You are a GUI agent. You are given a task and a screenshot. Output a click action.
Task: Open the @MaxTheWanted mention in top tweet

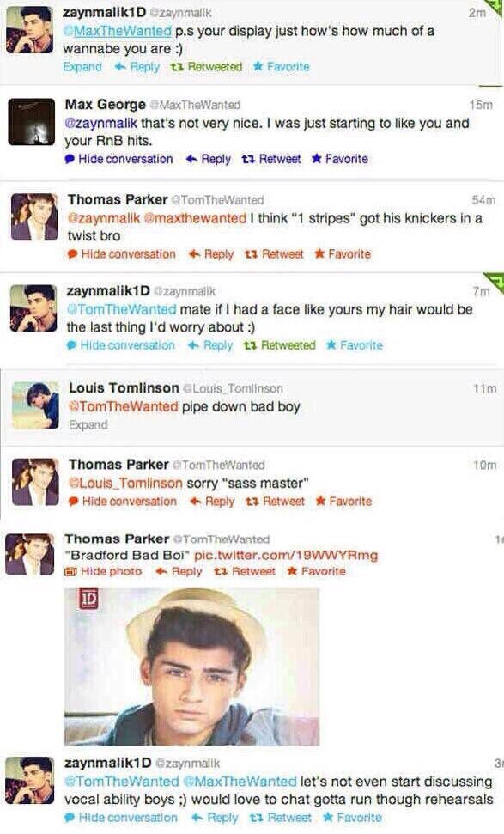(x=118, y=31)
